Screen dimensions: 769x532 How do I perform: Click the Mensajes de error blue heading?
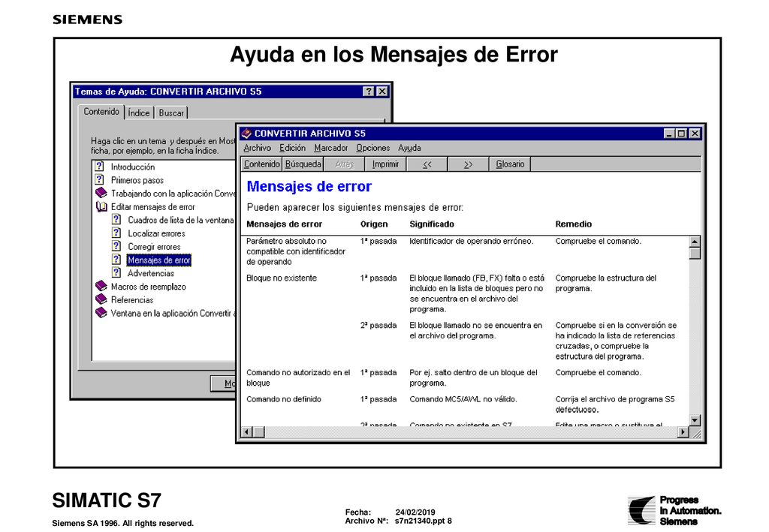[309, 186]
